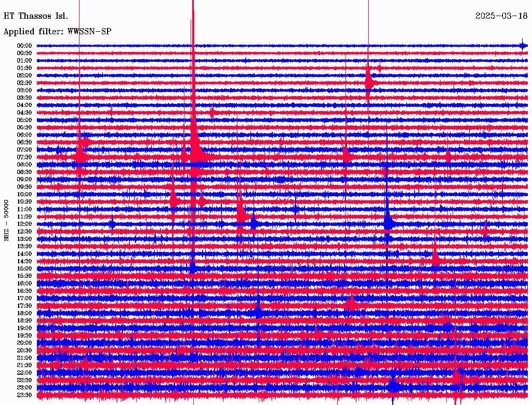Select the 07:30 time row label
Viewport: 532px width, 405px height.
pyautogui.click(x=24, y=157)
